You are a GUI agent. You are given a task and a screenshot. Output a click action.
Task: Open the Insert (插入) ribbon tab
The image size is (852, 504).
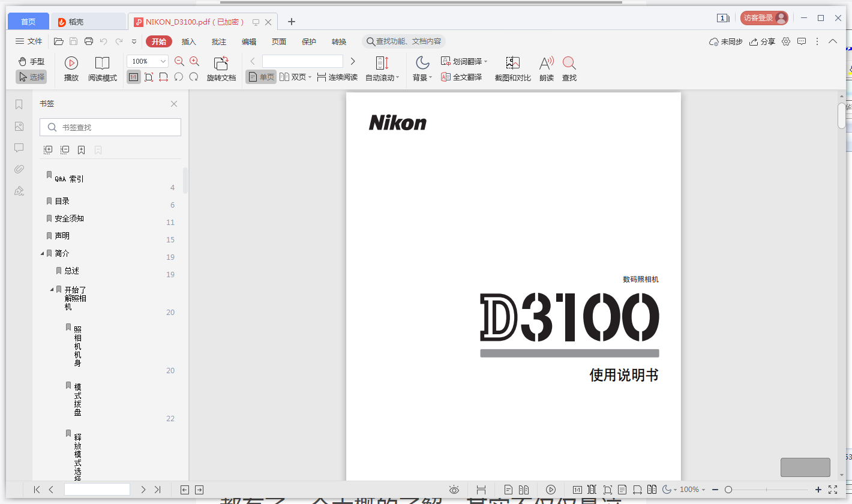pos(189,42)
